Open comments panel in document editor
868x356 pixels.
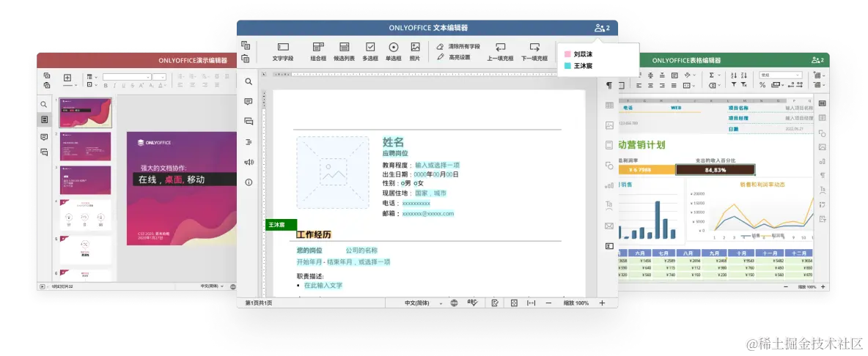click(249, 102)
